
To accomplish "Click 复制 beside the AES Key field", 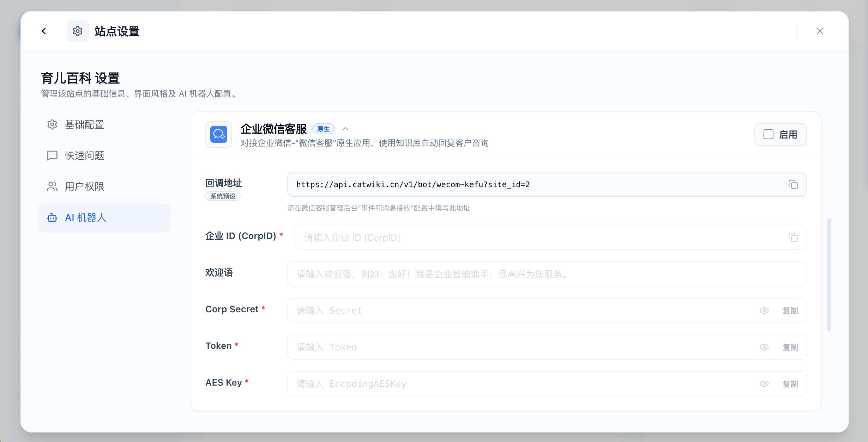I will [x=790, y=384].
